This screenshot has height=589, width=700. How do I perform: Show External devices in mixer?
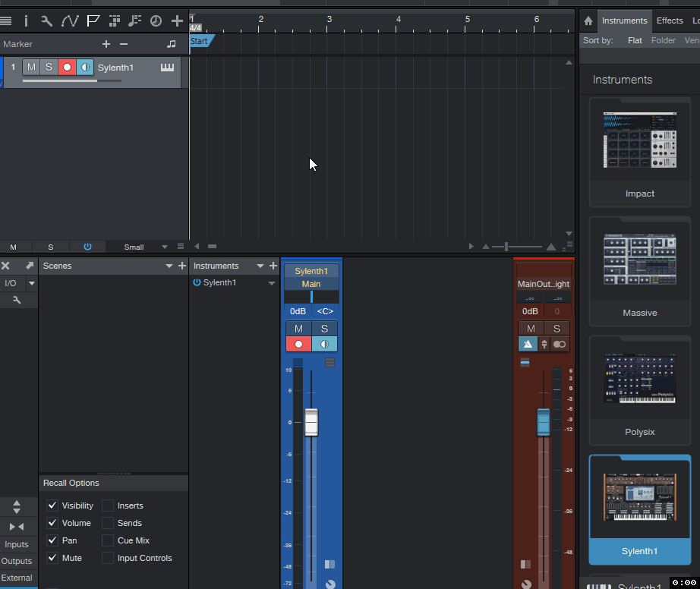point(17,578)
